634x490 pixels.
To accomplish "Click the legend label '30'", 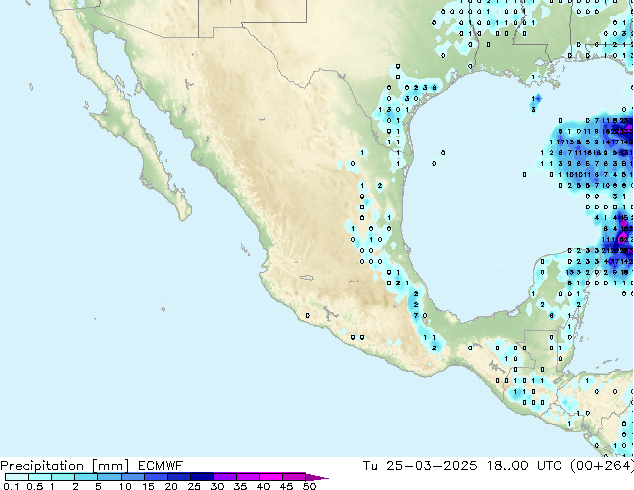I will (x=218, y=486).
